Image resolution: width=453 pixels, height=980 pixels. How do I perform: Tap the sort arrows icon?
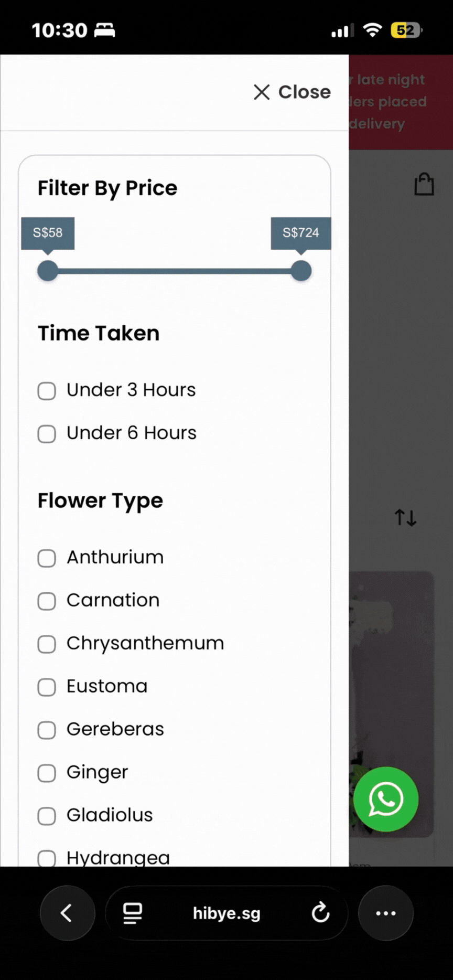click(x=405, y=518)
